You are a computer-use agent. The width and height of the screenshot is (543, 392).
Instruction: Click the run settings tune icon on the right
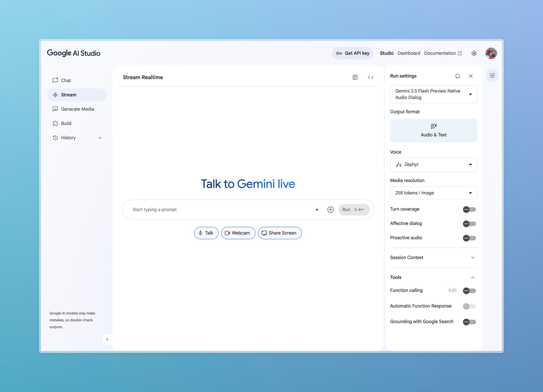492,75
